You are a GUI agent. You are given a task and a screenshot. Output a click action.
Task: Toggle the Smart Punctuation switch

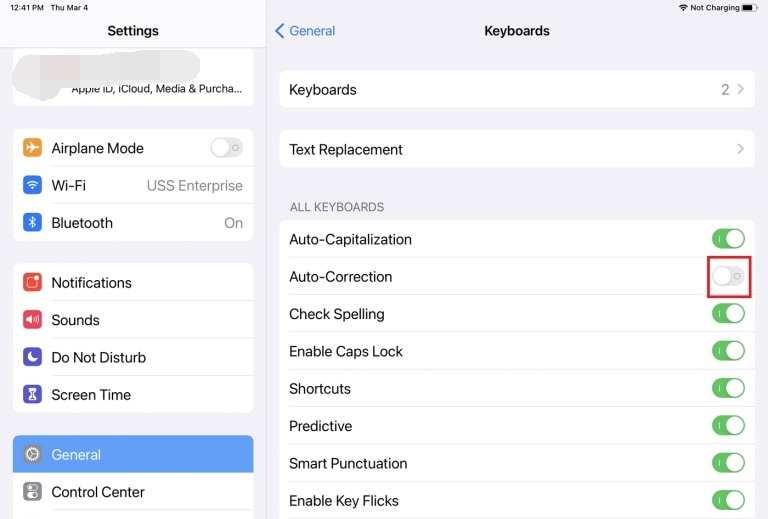click(x=728, y=463)
